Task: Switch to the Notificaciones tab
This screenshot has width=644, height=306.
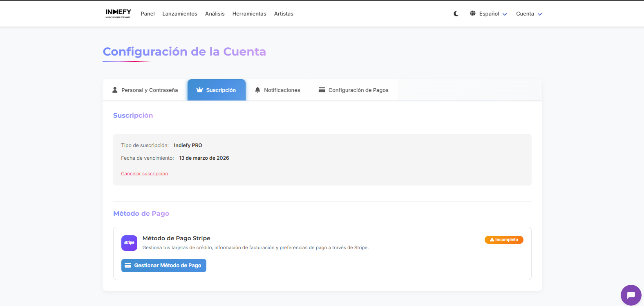Action: coord(282,90)
